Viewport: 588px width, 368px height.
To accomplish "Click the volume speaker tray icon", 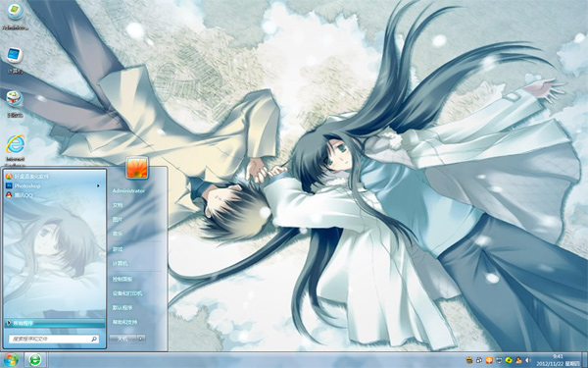I will pos(528,360).
